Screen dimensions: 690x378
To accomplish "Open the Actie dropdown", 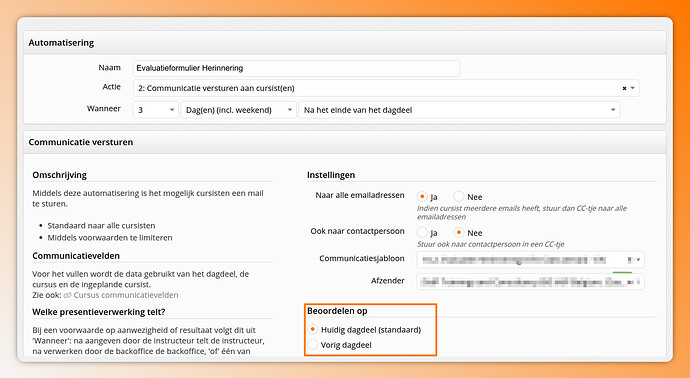I will 386,88.
